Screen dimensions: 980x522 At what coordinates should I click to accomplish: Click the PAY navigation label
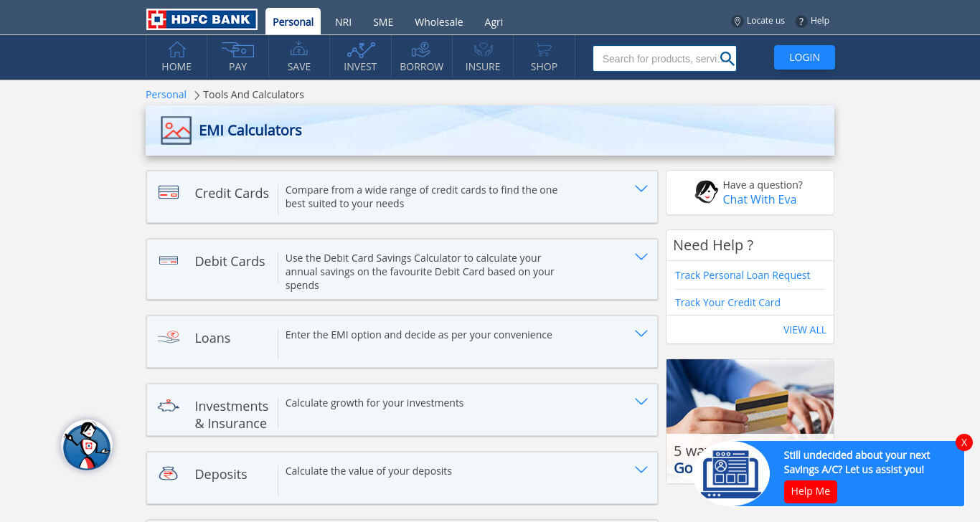click(x=237, y=67)
